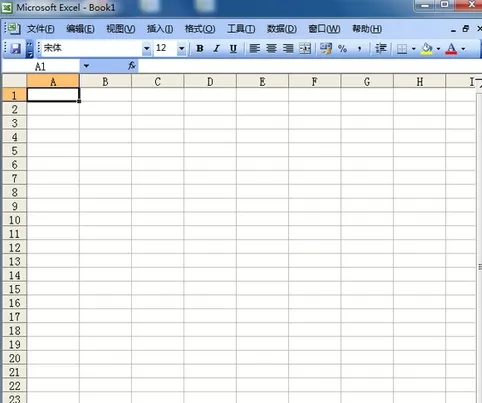Viewport: 482px width, 403px height.
Task: Click the fill handle of cell A1
Action: click(79, 101)
